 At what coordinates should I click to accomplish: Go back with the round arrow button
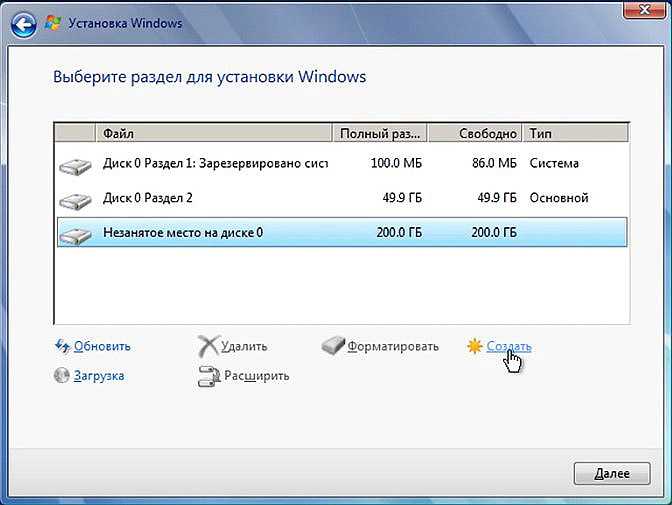(23, 24)
